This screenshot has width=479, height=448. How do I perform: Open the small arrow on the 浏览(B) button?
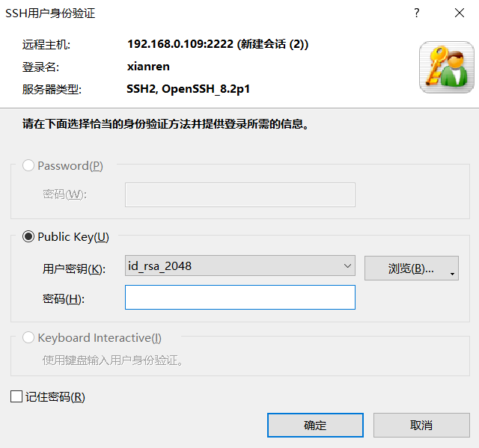452,274
